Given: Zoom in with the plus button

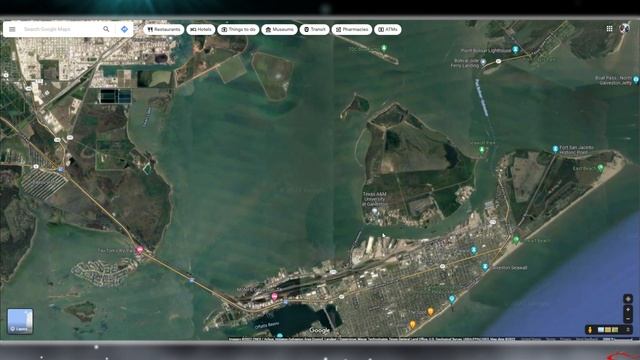Looking at the screenshot, I should pyautogui.click(x=628, y=310).
